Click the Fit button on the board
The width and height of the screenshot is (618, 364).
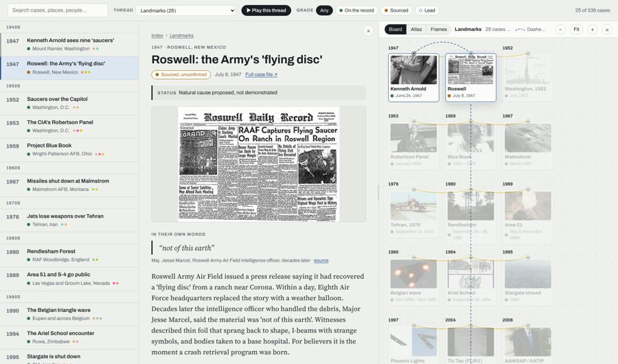tap(576, 30)
